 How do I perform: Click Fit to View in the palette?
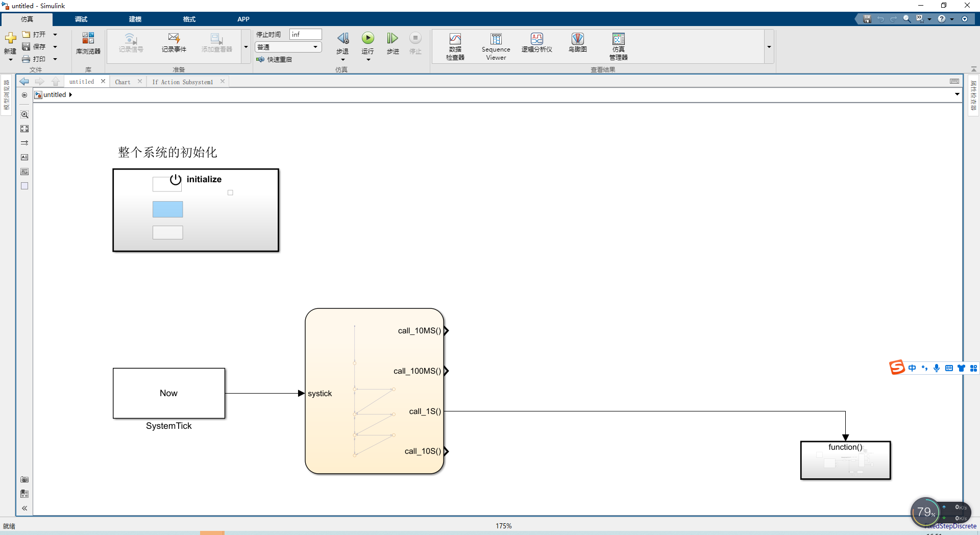tap(24, 129)
